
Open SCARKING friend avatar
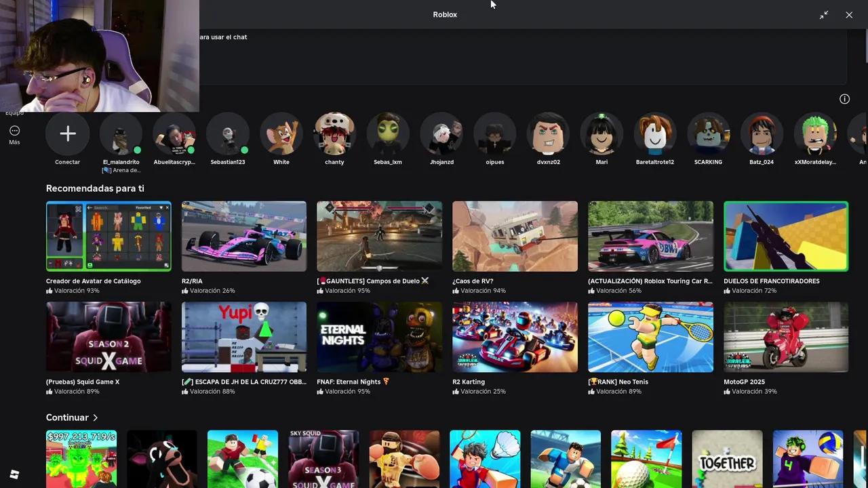pyautogui.click(x=709, y=134)
